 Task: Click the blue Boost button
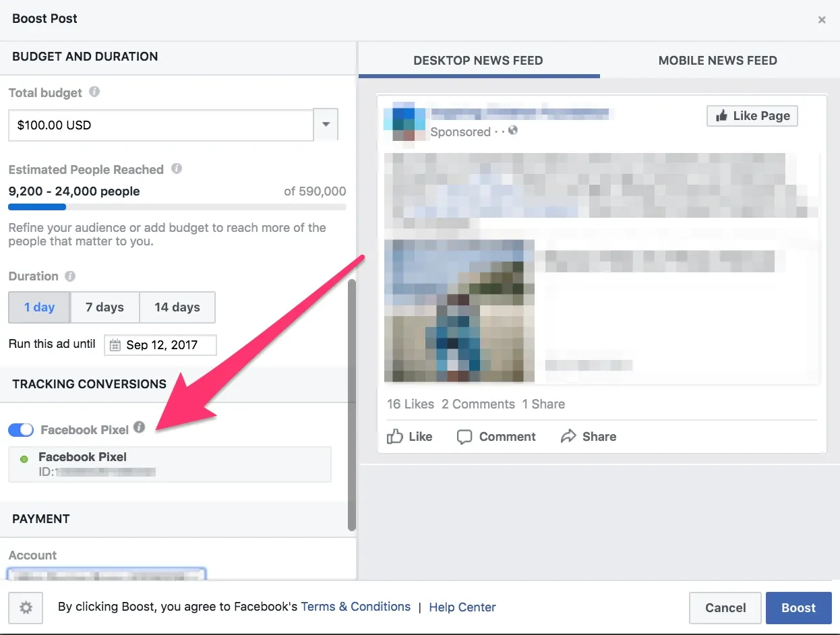point(799,608)
